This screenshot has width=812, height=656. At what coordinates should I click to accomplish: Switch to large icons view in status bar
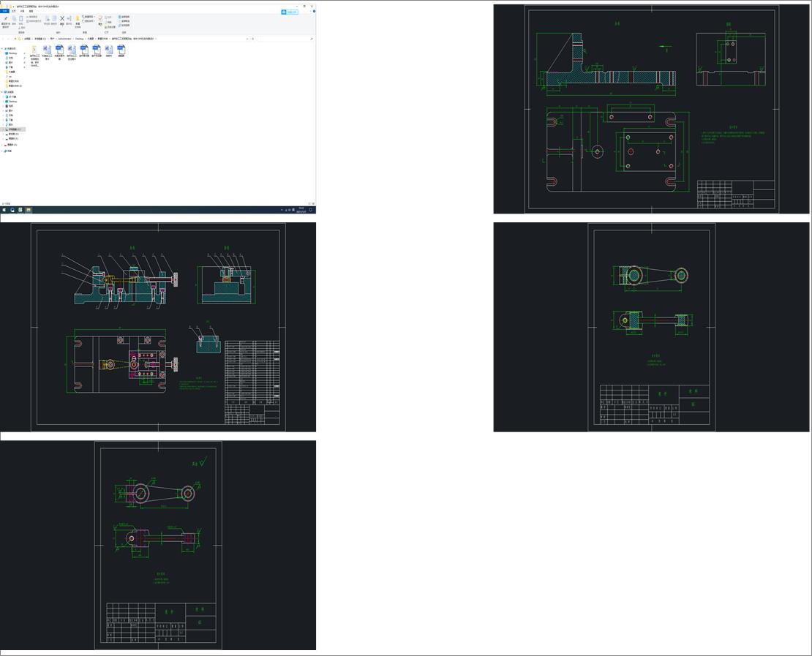pyautogui.click(x=313, y=203)
